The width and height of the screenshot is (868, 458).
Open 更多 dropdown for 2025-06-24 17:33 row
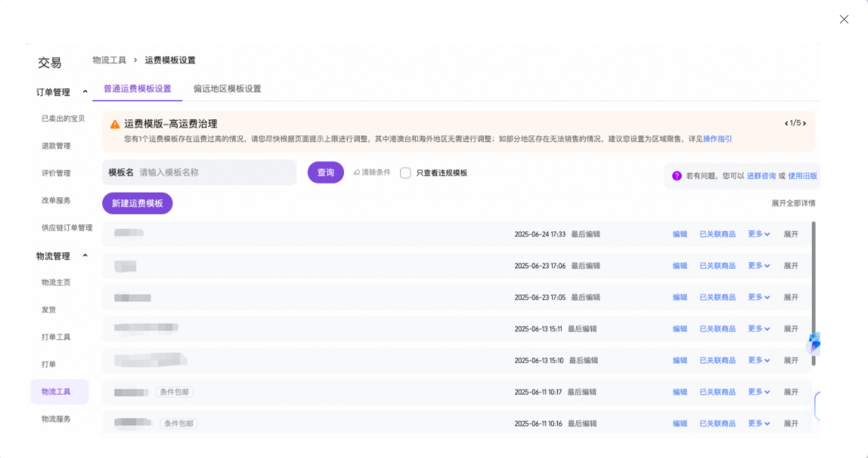[758, 234]
